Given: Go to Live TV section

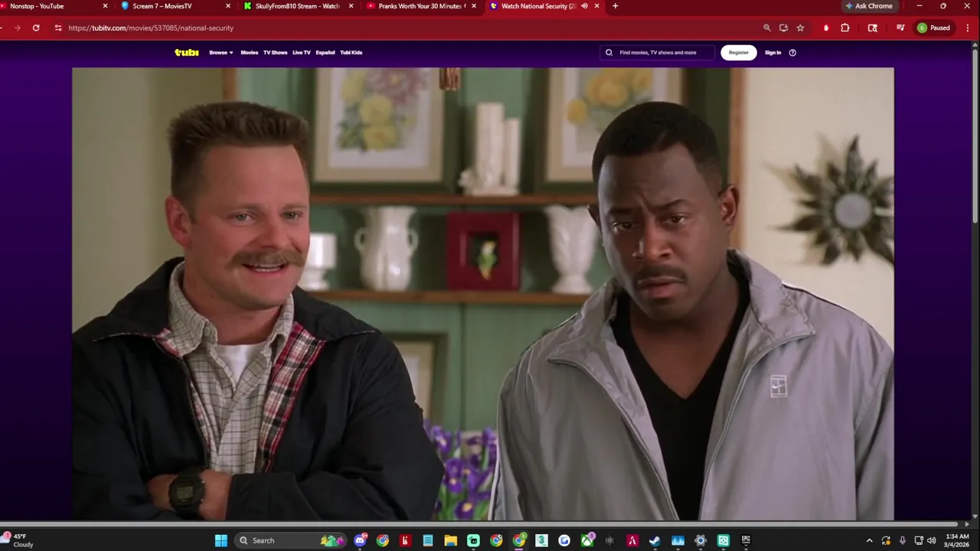Looking at the screenshot, I should click(x=301, y=53).
